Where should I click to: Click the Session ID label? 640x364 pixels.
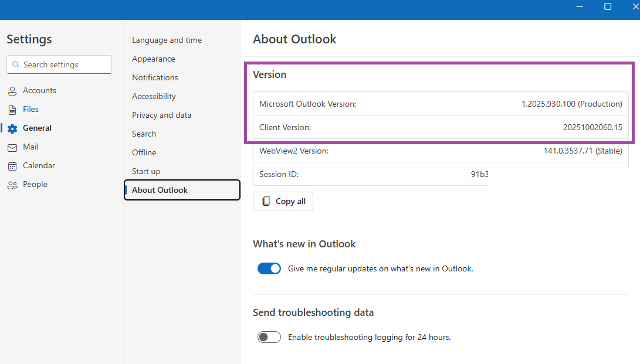click(279, 174)
